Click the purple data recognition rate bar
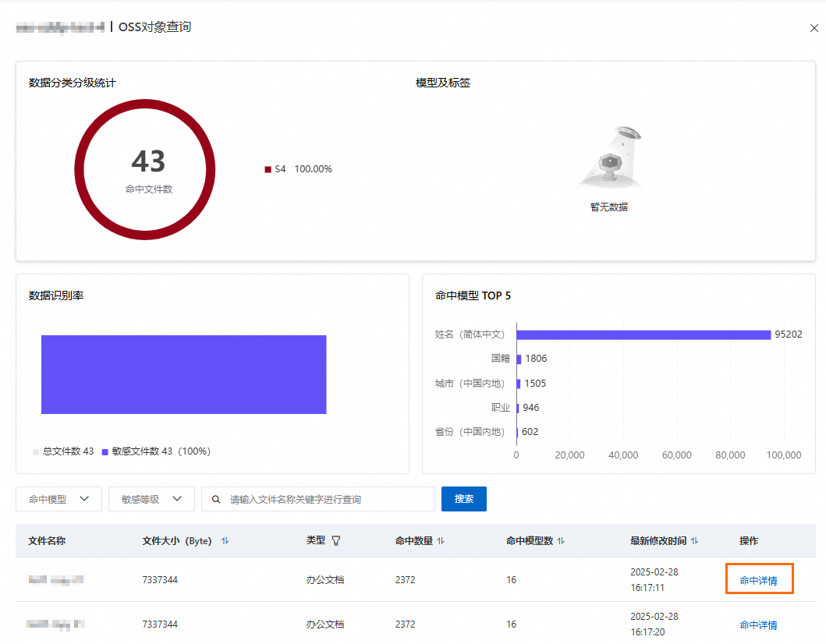826x644 pixels. (x=183, y=374)
